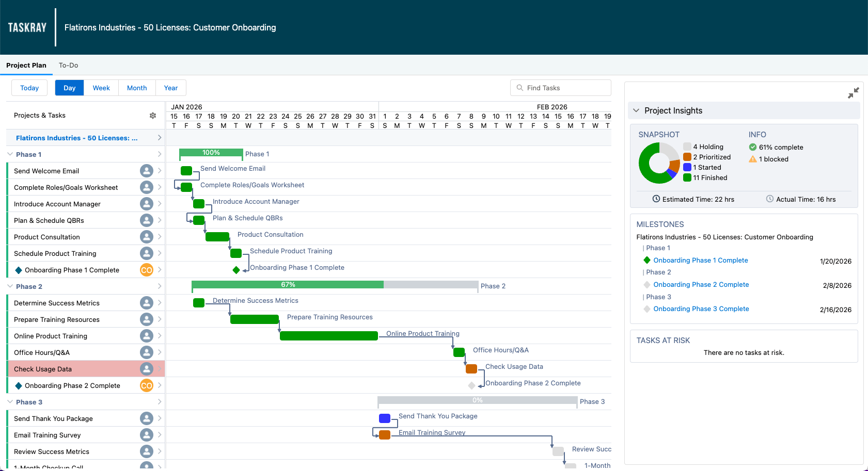Collapse the Phase 1 group
868x471 pixels.
pyautogui.click(x=10, y=154)
